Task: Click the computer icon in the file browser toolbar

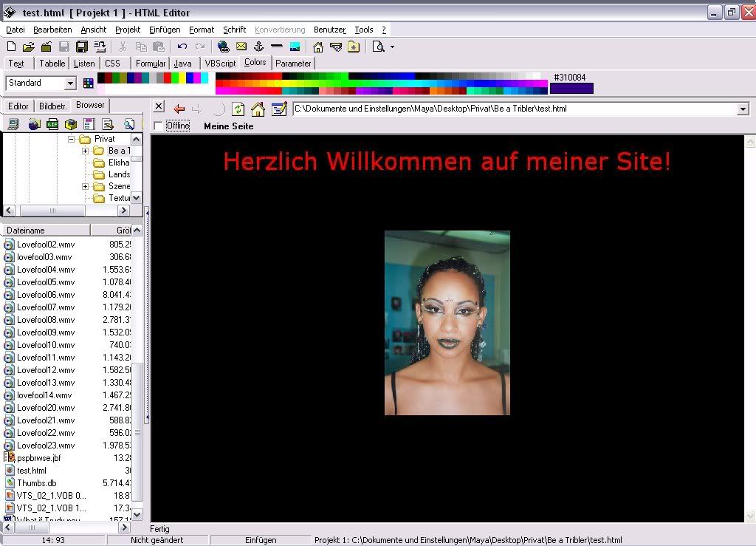Action: coord(13,124)
